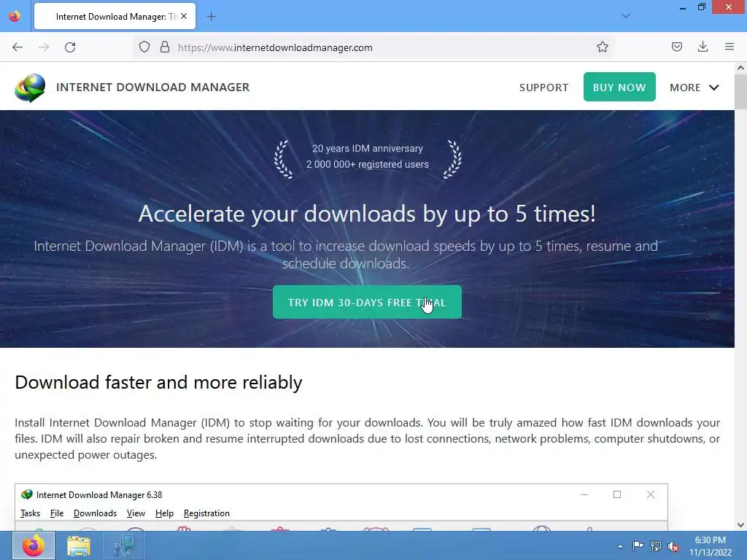Start the TRY IDM 30-DAYS FREE TRIAL
Screen dimensions: 747x560
pos(367,303)
